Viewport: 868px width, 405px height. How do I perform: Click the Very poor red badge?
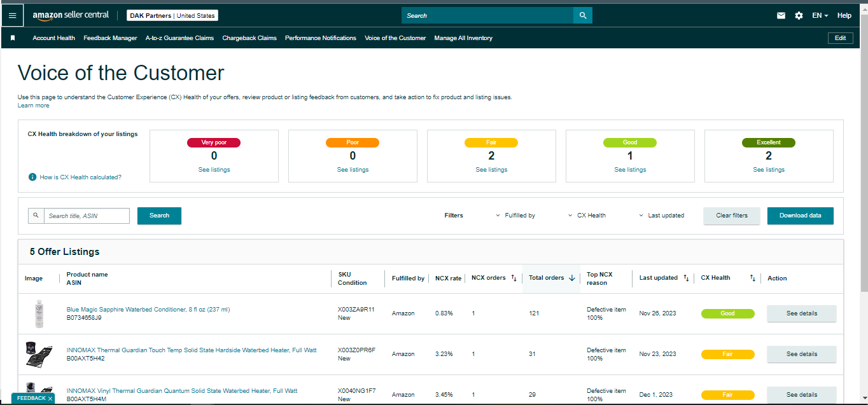(214, 142)
